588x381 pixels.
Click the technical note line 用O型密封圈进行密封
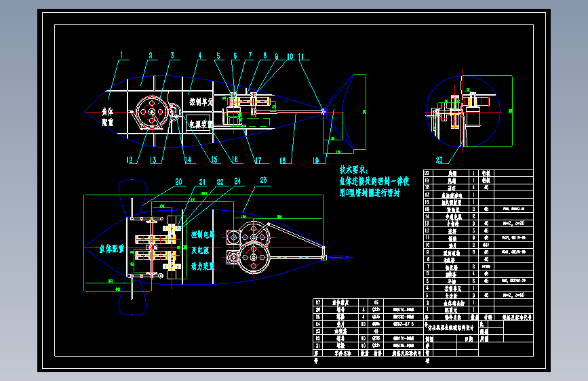[x=370, y=193]
